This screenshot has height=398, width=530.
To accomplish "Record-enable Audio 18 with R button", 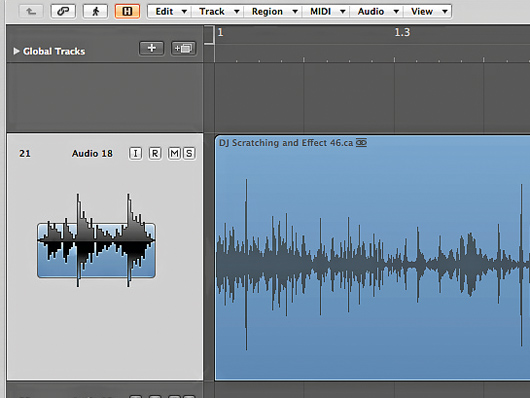I will [x=155, y=154].
